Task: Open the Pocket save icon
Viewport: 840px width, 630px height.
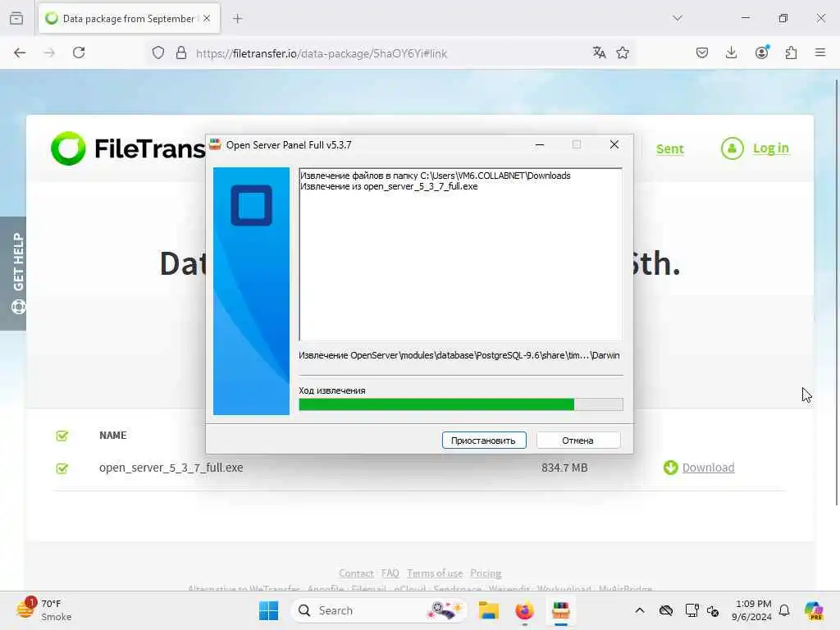Action: 702,52
